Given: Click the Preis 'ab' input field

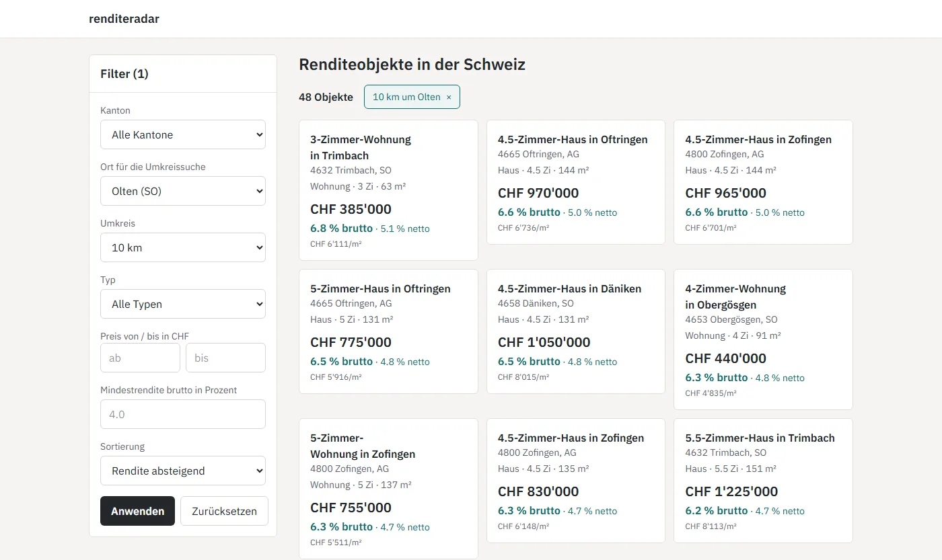Looking at the screenshot, I should click(x=140, y=358).
